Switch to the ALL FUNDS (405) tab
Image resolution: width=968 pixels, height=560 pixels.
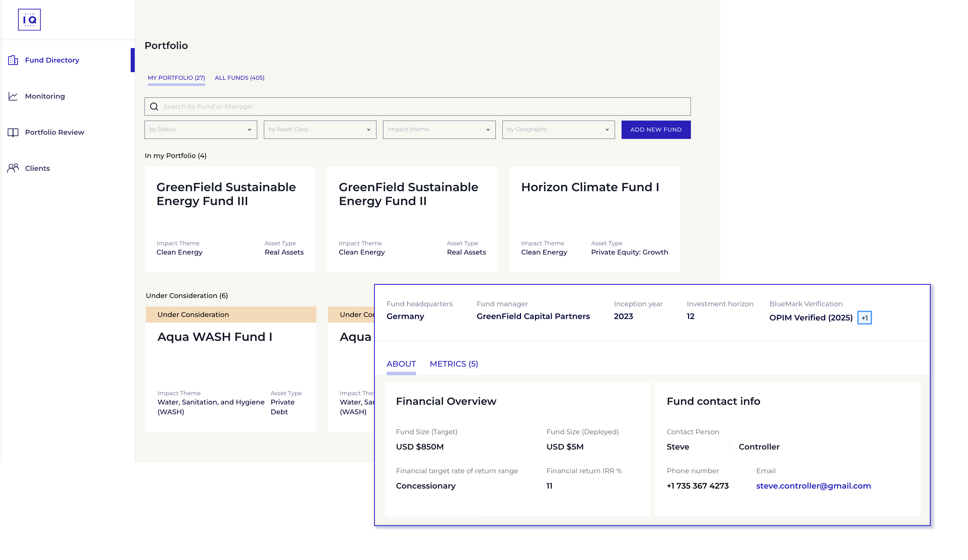pos(239,78)
